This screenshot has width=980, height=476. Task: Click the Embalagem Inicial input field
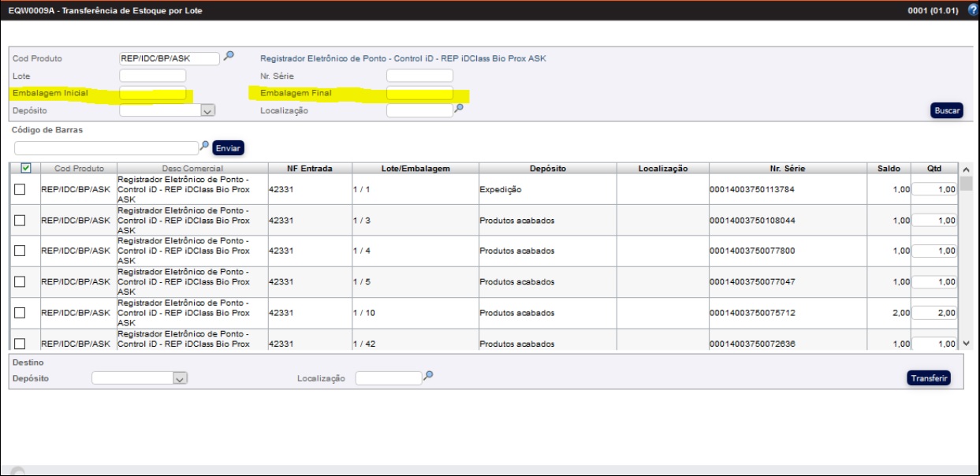click(152, 93)
